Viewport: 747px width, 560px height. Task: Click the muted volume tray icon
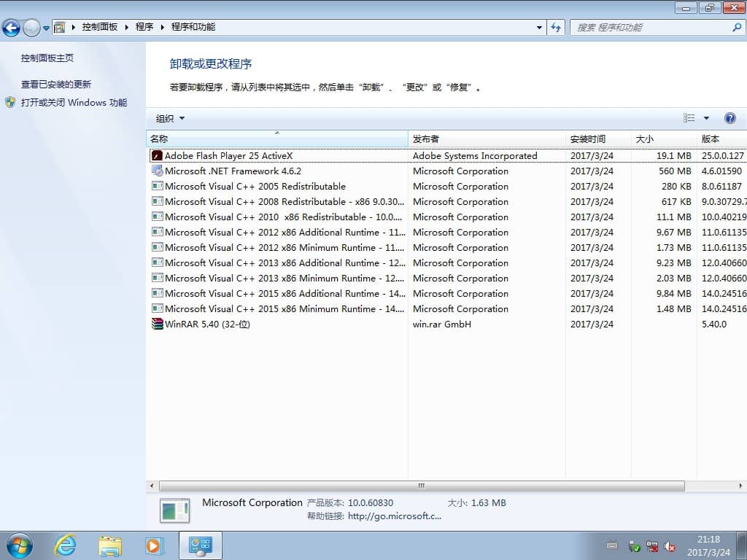670,547
